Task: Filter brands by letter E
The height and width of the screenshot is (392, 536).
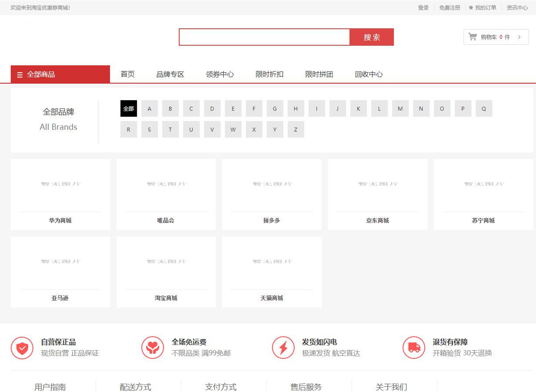Action: (x=233, y=108)
